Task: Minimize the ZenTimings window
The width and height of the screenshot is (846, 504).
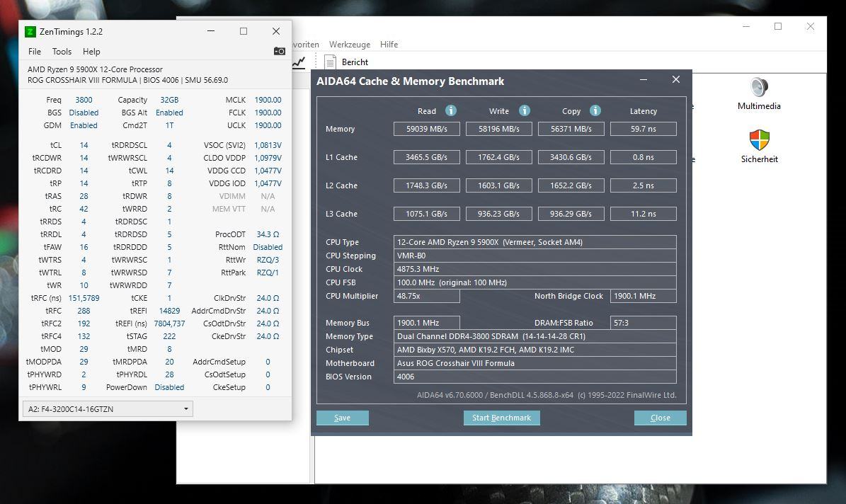Action: (x=211, y=31)
